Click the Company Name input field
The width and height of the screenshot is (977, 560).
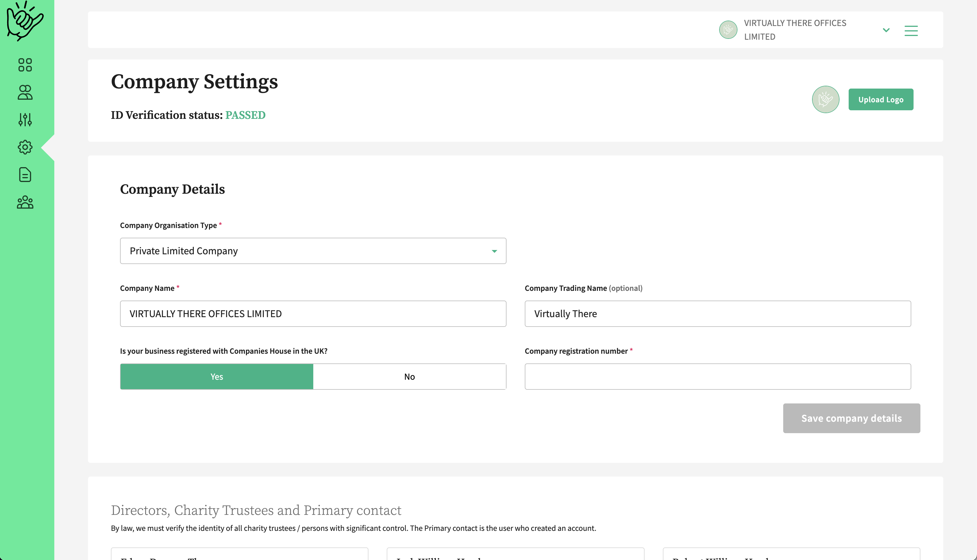click(x=313, y=314)
